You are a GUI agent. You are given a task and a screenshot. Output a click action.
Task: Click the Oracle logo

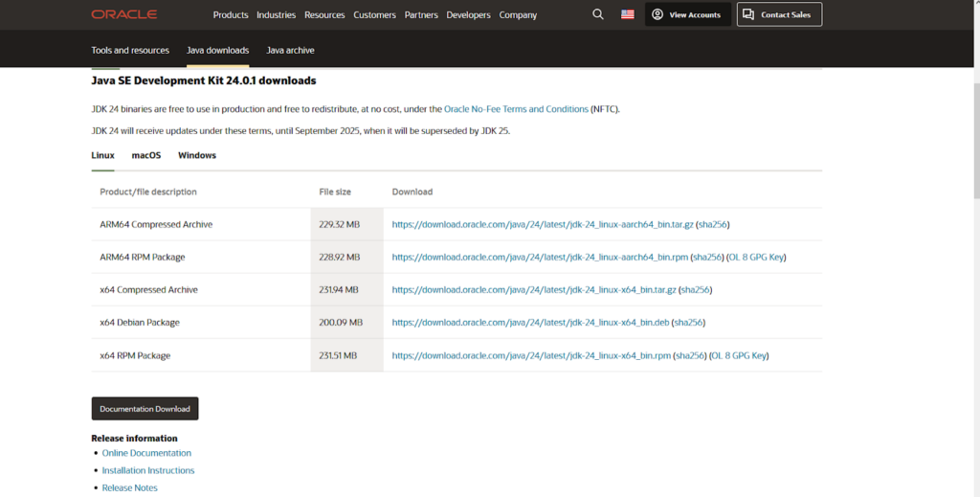123,14
